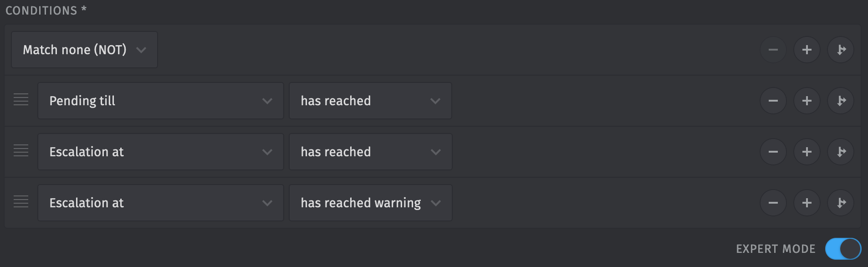Open the "Match none (NOT)" logic dropdown
Image resolution: width=868 pixels, height=267 pixels.
pyautogui.click(x=84, y=50)
